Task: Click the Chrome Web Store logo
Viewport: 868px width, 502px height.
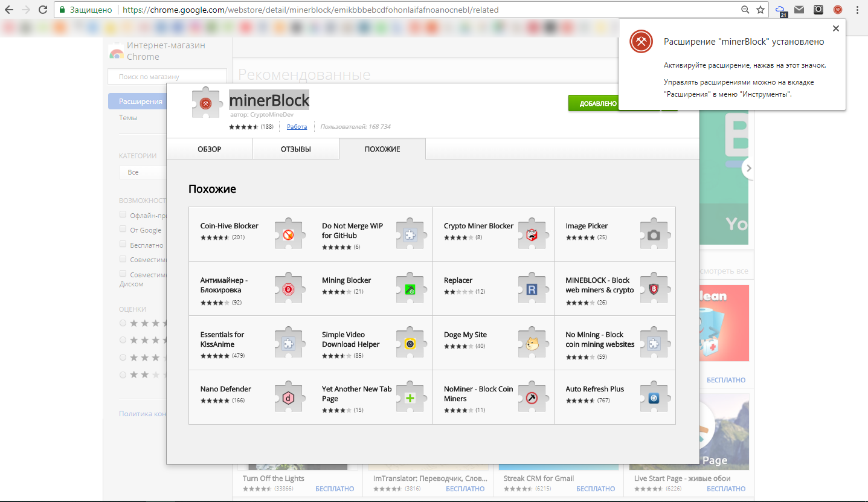Action: point(116,52)
